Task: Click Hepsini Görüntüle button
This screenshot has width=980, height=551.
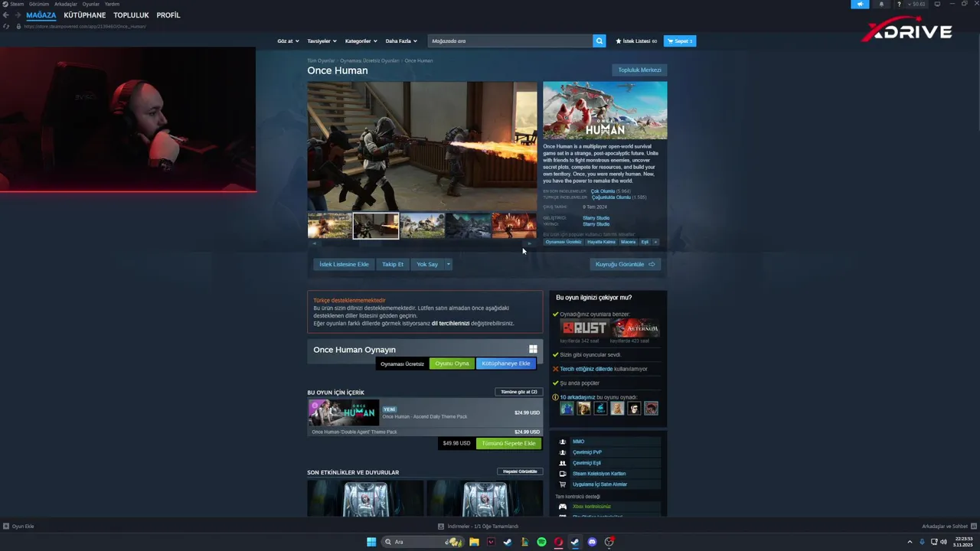Action: point(520,471)
